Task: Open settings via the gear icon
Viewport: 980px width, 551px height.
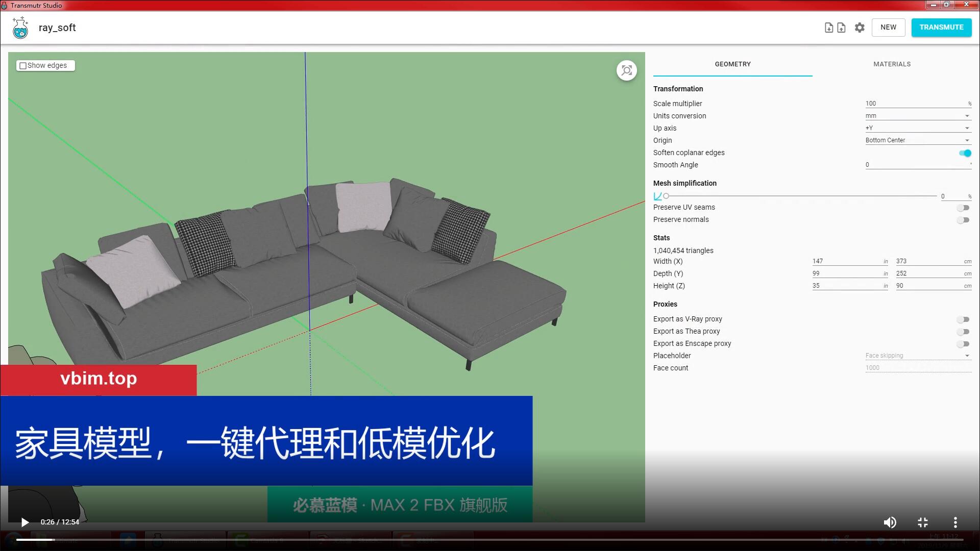Action: tap(860, 28)
